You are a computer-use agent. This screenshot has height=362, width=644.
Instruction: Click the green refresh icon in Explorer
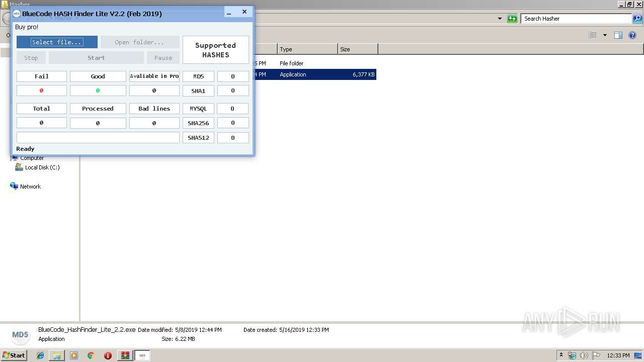click(x=512, y=19)
